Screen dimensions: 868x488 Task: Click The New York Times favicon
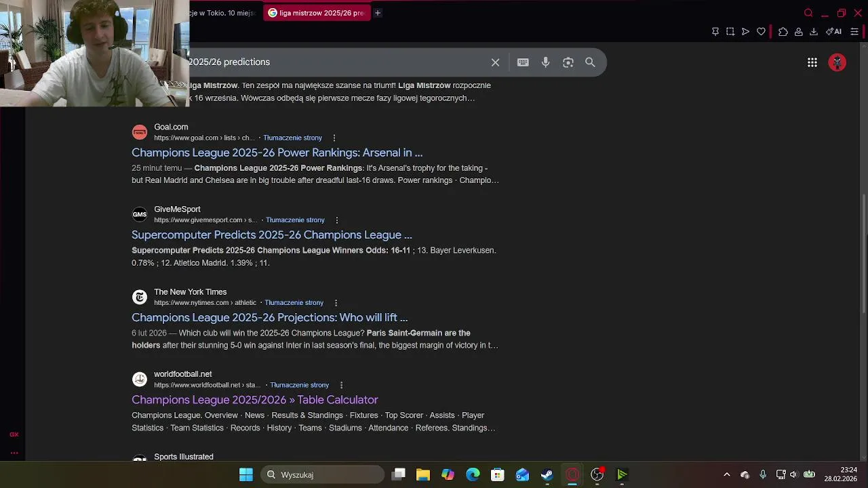click(x=140, y=297)
